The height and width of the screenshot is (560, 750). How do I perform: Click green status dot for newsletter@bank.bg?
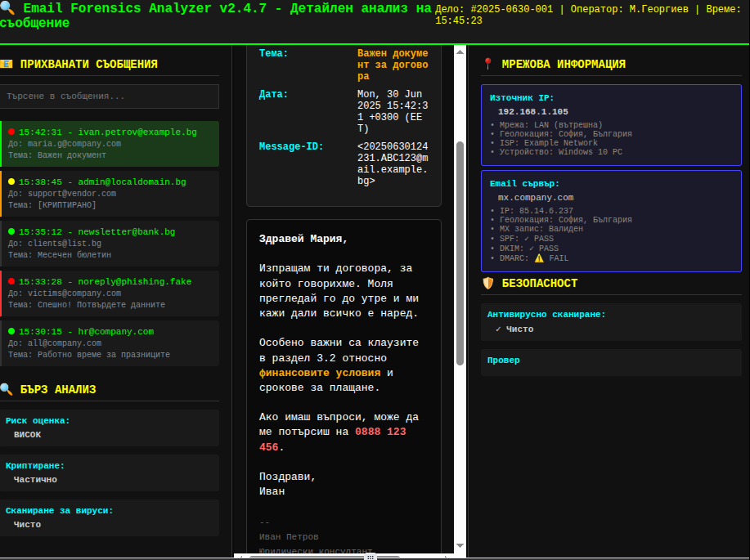[11, 231]
